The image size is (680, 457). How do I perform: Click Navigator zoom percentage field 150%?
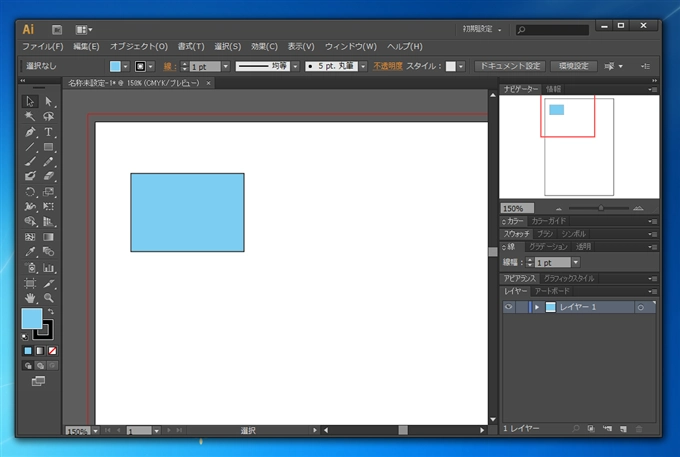tap(517, 208)
